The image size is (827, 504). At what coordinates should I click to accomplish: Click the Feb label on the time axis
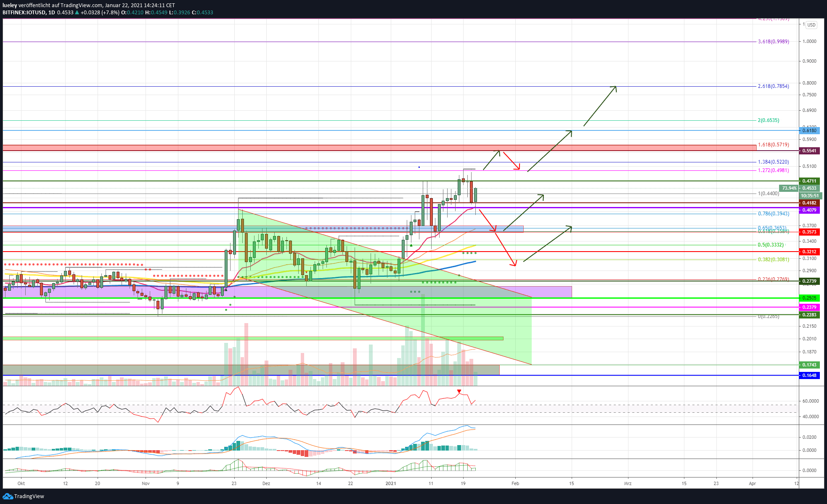point(515,483)
